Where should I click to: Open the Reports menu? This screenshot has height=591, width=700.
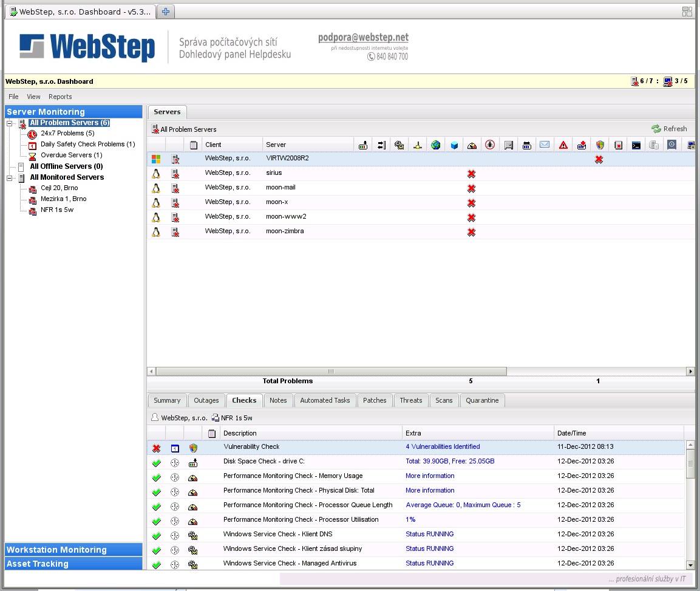click(60, 97)
